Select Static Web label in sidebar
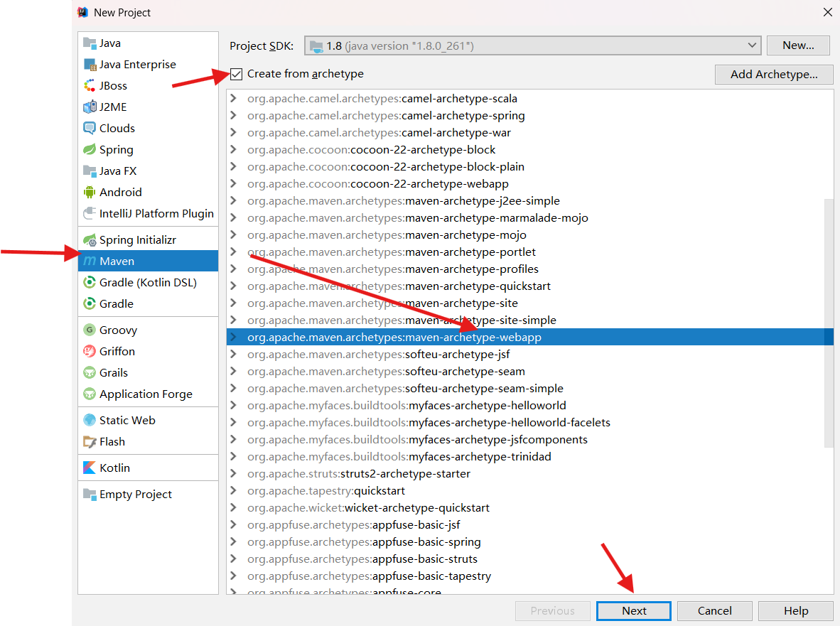The image size is (840, 626). point(127,421)
